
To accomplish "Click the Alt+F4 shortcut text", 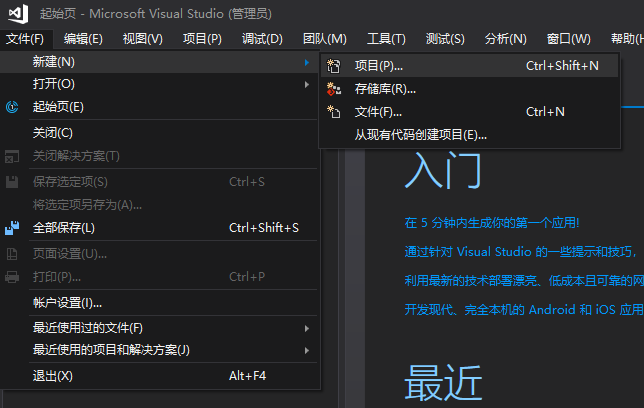I will pos(248,376).
